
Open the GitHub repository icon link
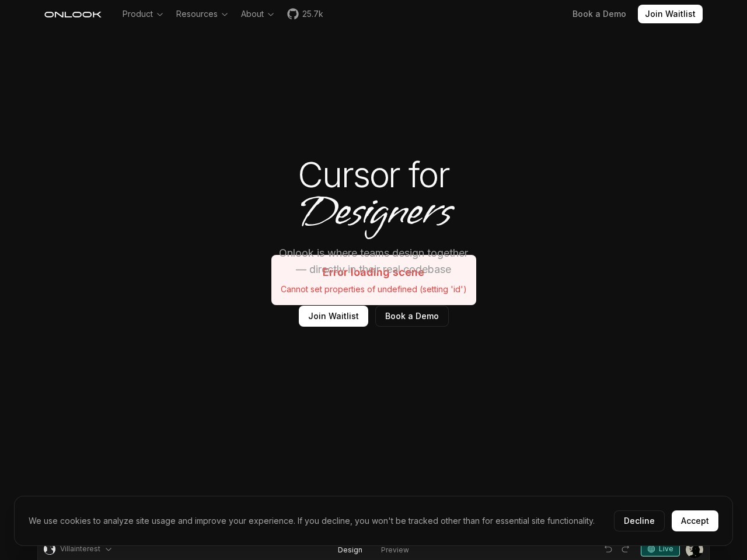tap(293, 14)
